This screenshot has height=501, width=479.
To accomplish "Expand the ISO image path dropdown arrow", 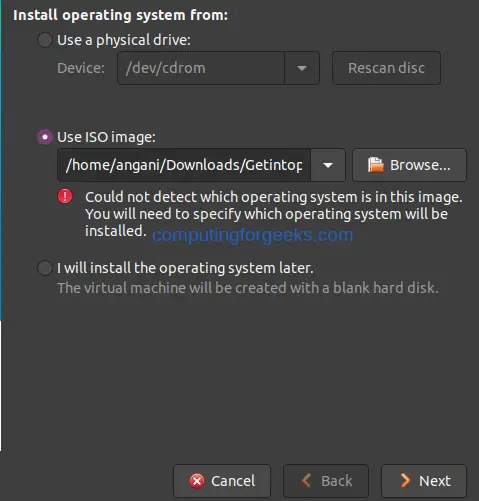I will tap(328, 165).
